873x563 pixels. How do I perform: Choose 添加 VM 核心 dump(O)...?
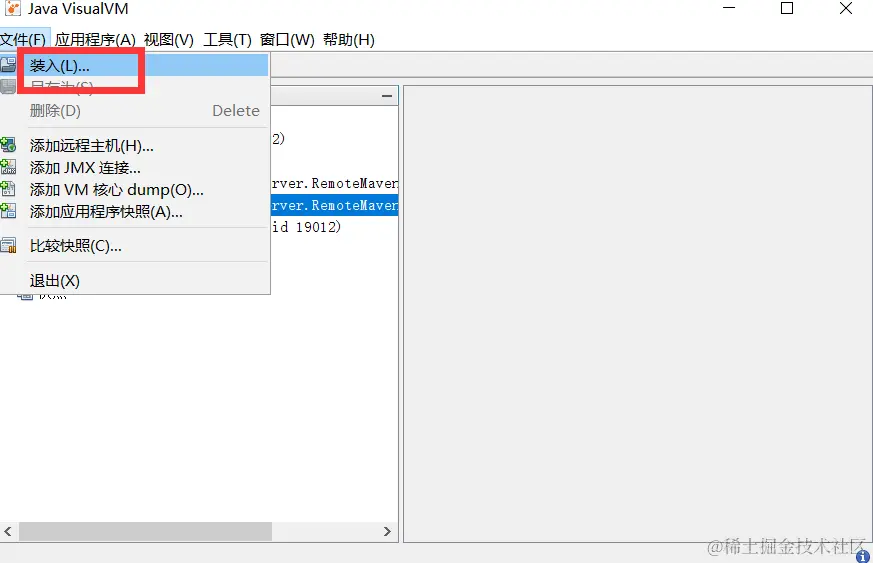coord(135,190)
